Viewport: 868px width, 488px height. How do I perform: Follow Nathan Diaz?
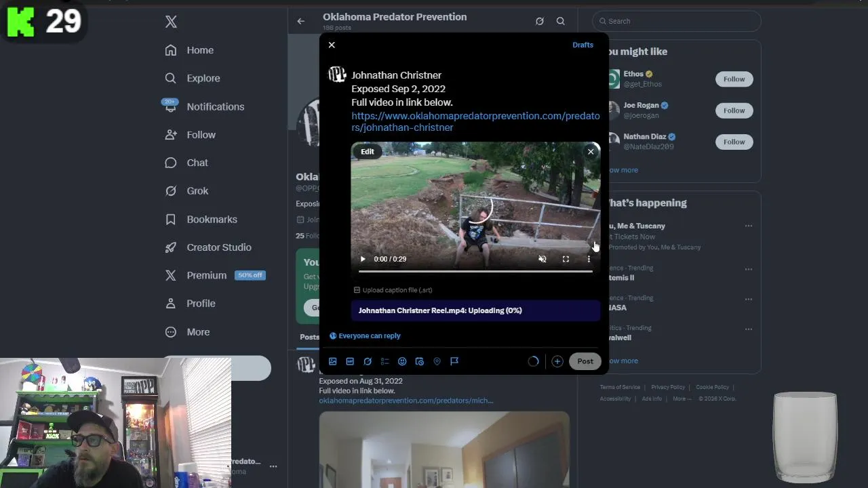734,142
